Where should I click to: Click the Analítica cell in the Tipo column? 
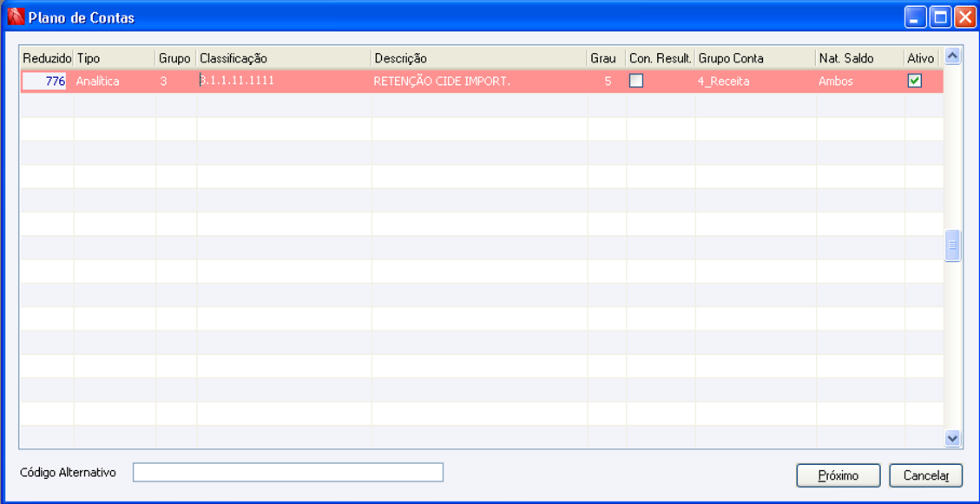pyautogui.click(x=115, y=82)
